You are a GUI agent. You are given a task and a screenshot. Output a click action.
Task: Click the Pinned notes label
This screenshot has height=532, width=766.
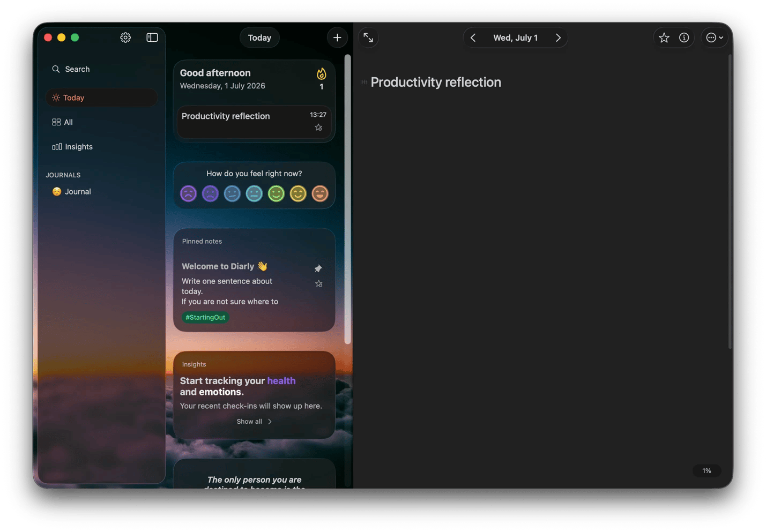[202, 241]
